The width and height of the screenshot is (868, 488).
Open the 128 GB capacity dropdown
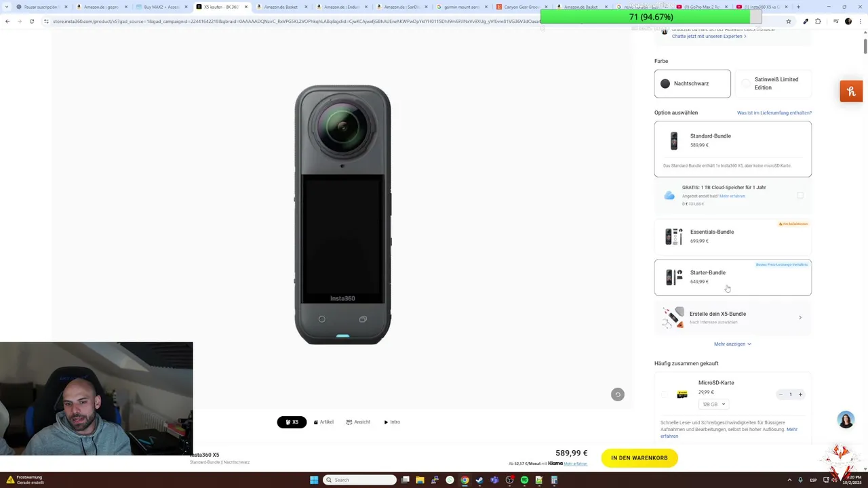tap(713, 404)
